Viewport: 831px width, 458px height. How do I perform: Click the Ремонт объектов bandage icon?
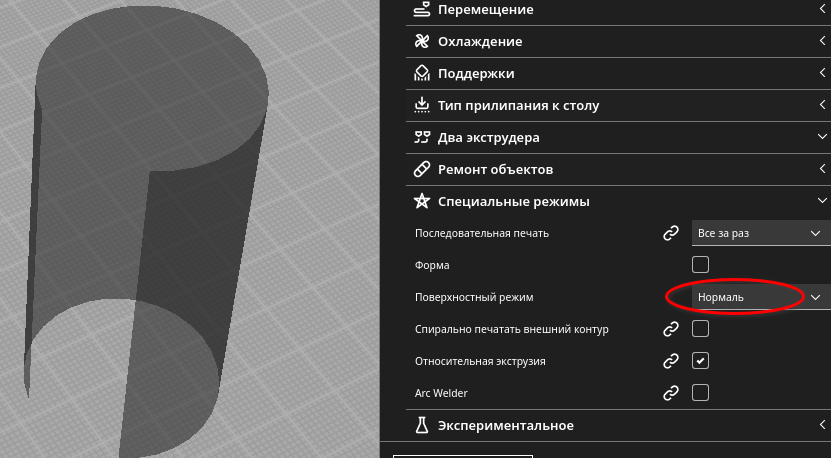421,170
